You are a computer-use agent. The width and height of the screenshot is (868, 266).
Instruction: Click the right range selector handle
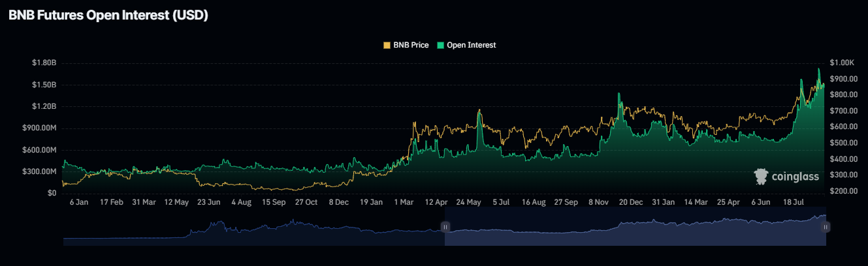pyautogui.click(x=826, y=227)
